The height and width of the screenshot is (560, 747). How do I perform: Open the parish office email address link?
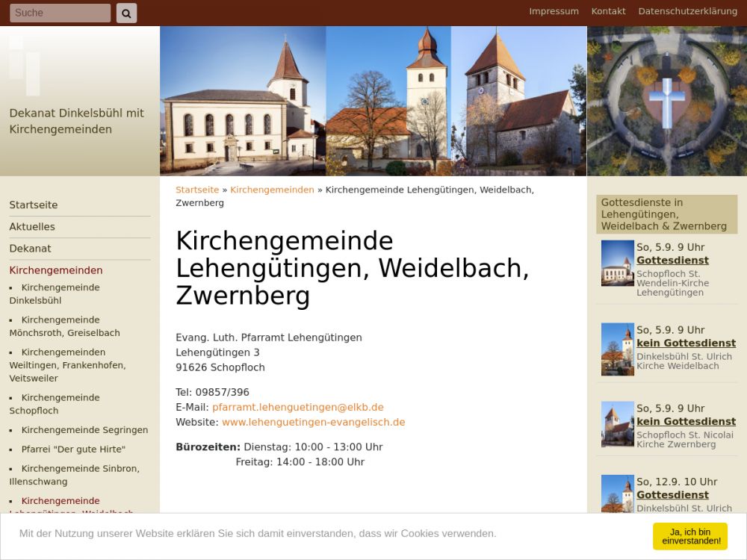pyautogui.click(x=297, y=407)
